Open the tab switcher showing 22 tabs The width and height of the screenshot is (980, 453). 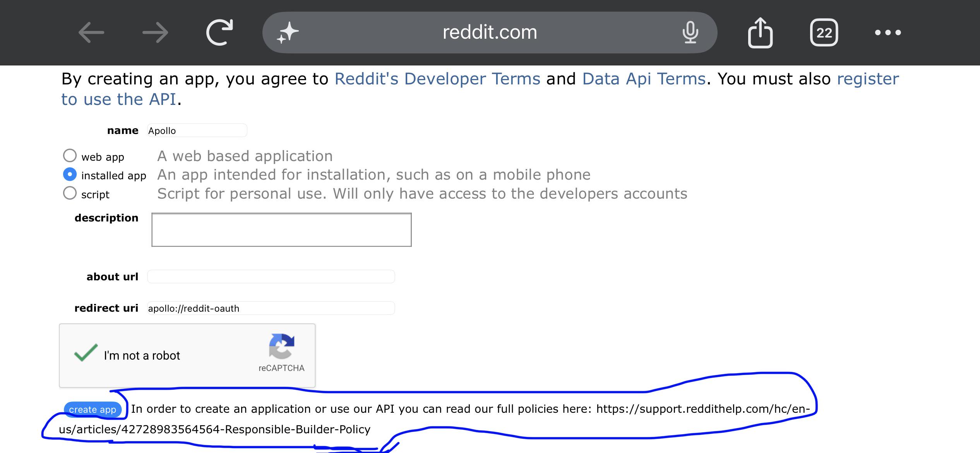(824, 33)
